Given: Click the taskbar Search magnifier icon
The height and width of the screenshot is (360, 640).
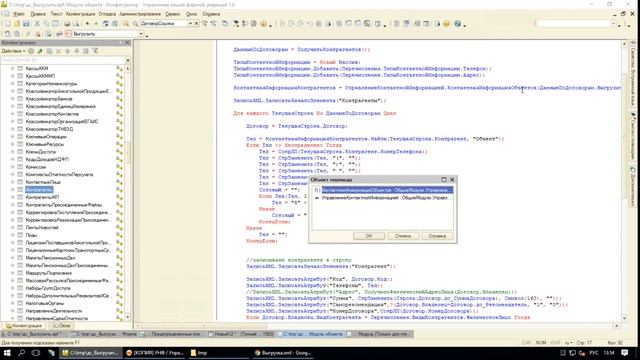Looking at the screenshot, I should [x=22, y=353].
